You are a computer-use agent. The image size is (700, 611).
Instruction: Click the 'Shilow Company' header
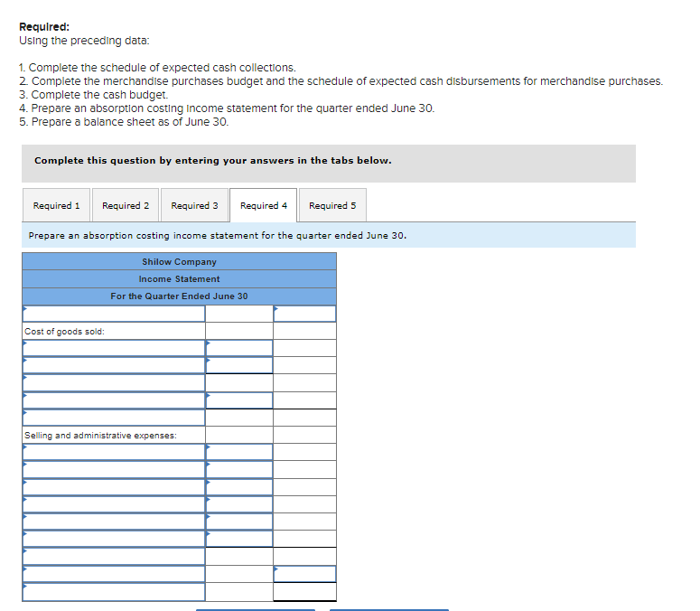[179, 262]
